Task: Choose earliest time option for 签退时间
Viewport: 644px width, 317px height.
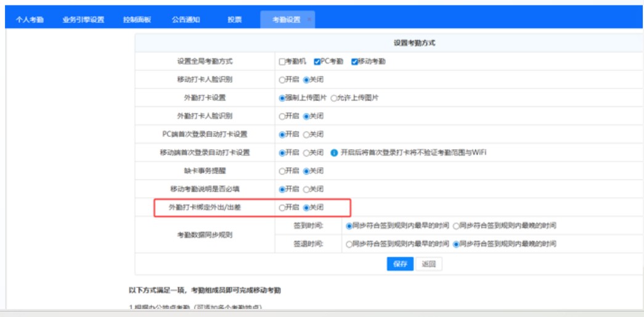Action: [x=349, y=244]
